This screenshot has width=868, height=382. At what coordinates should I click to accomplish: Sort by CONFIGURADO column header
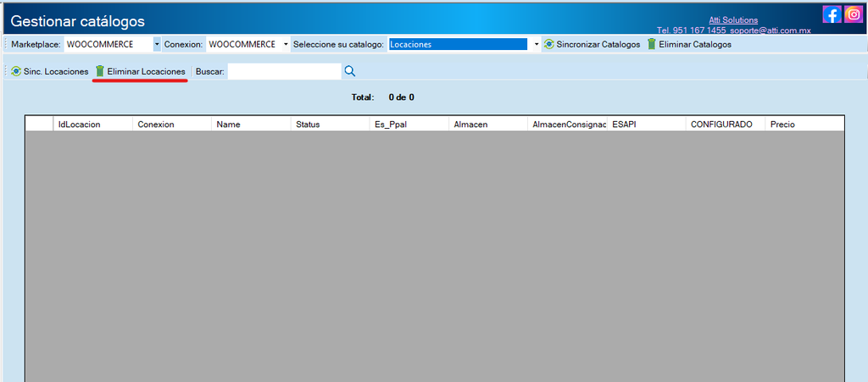(726, 125)
